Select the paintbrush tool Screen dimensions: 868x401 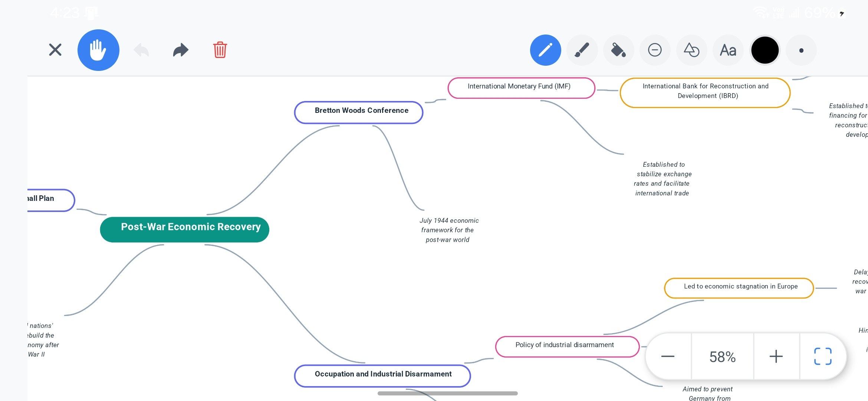(x=582, y=50)
